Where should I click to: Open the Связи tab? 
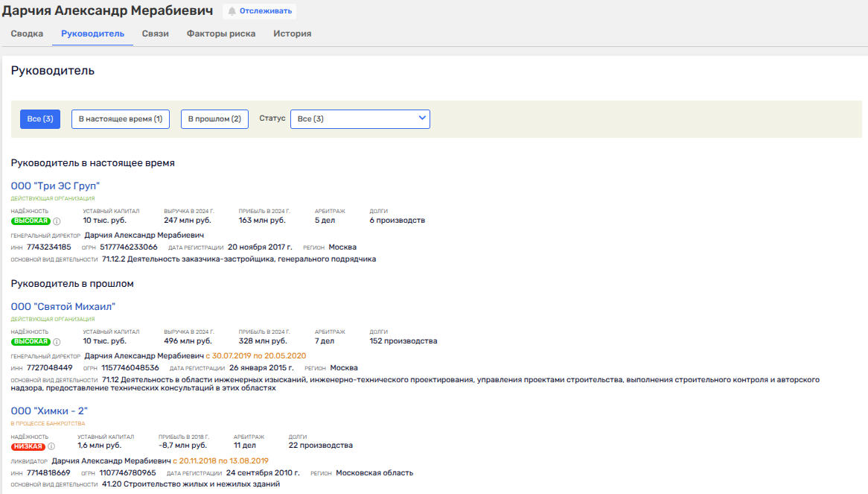[x=156, y=34]
